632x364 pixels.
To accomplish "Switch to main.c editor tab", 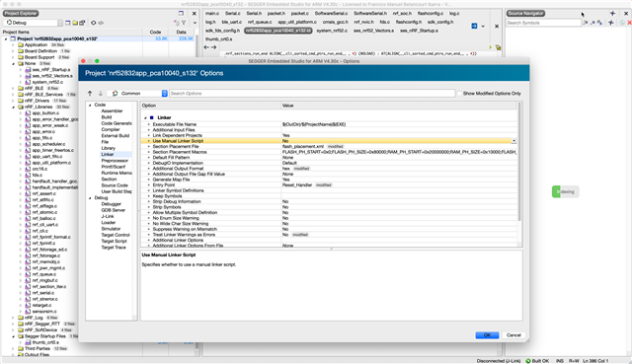I will tap(212, 13).
